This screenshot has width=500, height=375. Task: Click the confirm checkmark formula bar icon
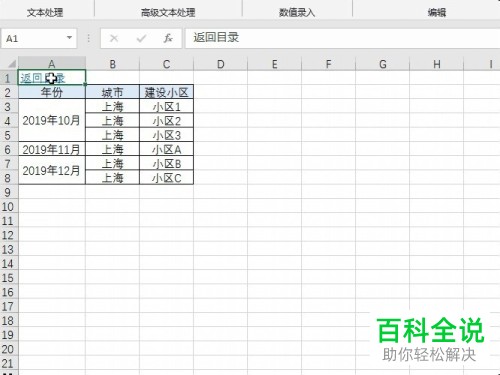click(141, 39)
